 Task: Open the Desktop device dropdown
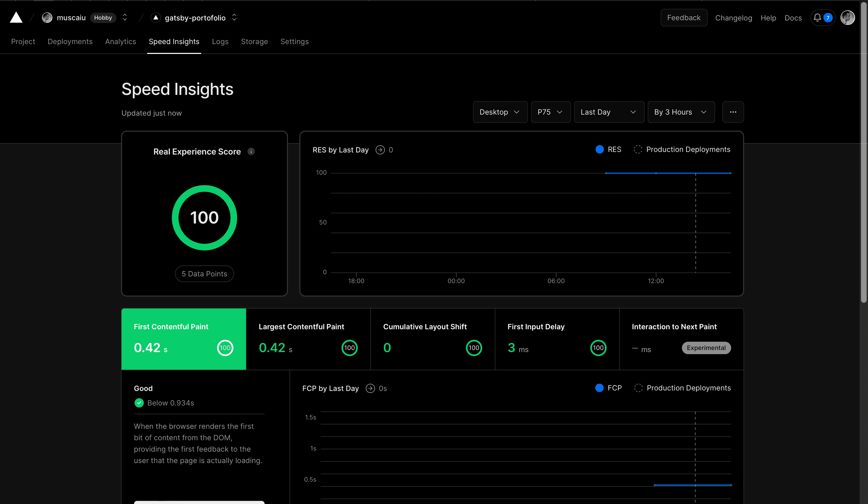click(500, 112)
